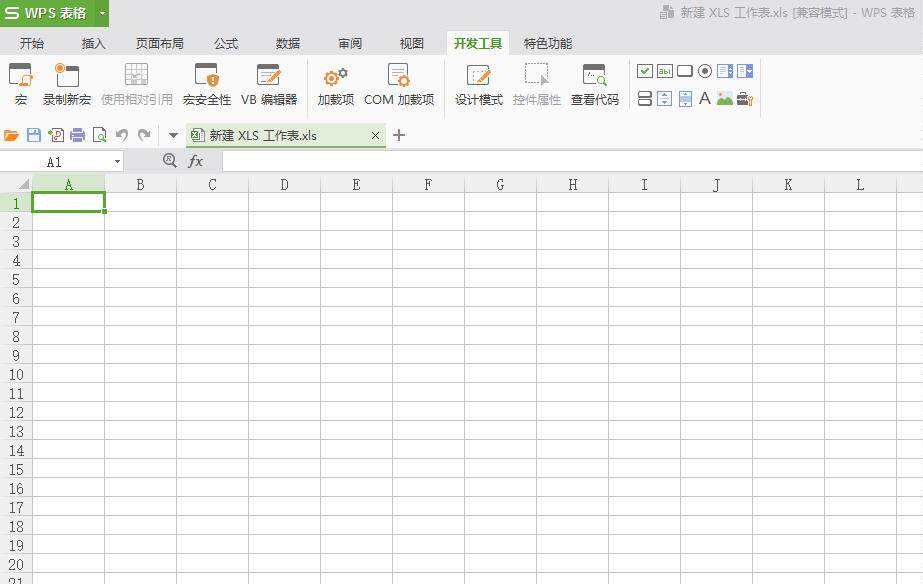Start 录制新宏 record new macro
923x584 pixels.
pos(67,85)
